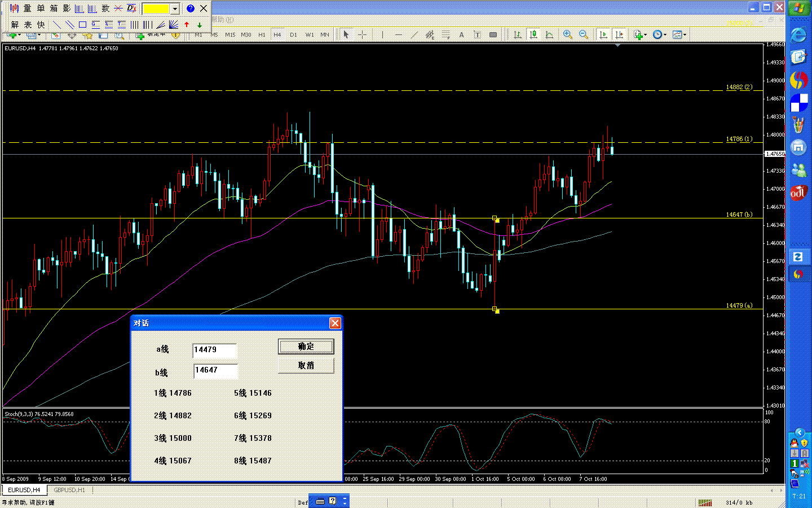Click the green down arrow icon

[x=200, y=25]
